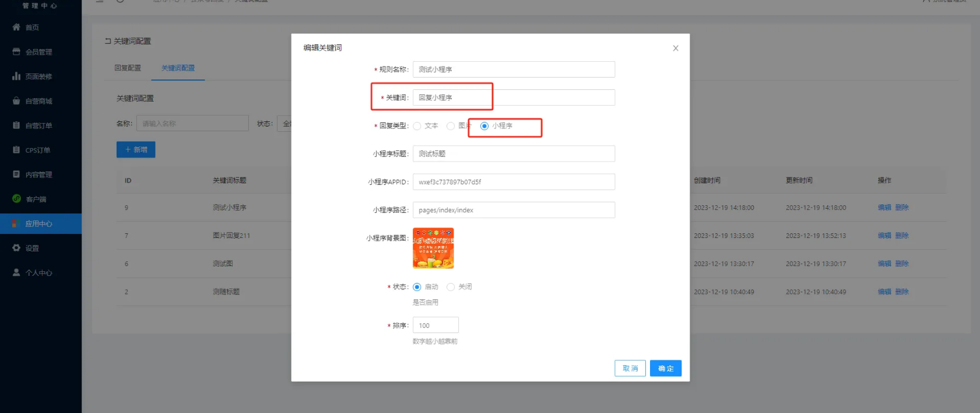Click 删除 for row 图片回复211
Image resolution: width=980 pixels, height=413 pixels.
click(902, 236)
